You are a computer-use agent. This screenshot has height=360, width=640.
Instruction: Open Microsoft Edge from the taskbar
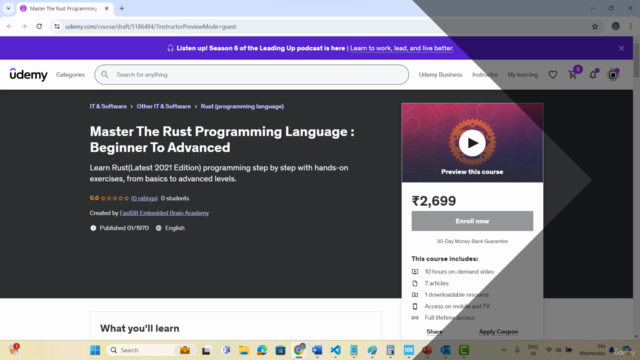tap(262, 350)
